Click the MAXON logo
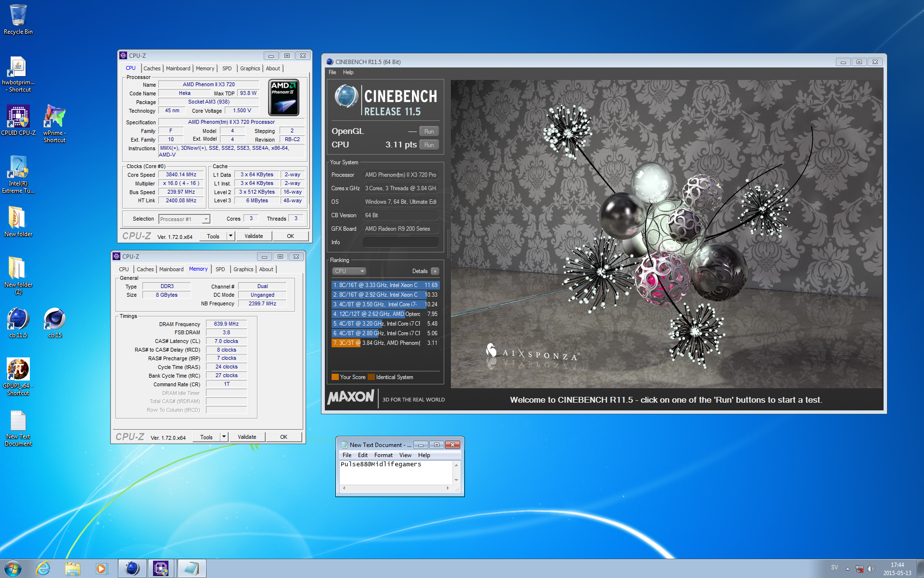The width and height of the screenshot is (924, 578). point(351,397)
